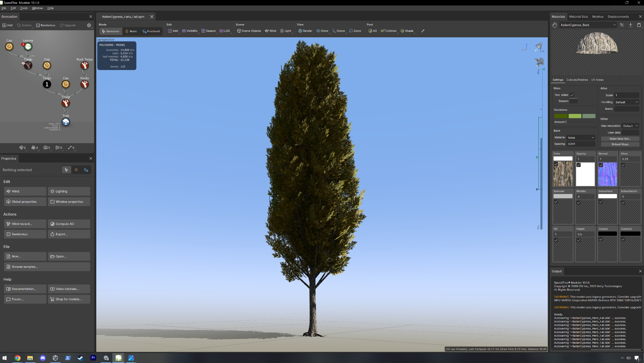Toggle the Two sided checkbox
Viewport: 644px width, 363px height.
572,95
